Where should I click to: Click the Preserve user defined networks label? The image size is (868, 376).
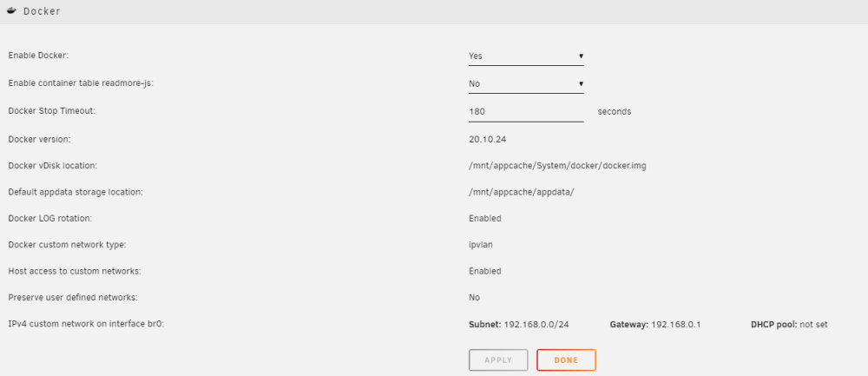click(x=73, y=297)
